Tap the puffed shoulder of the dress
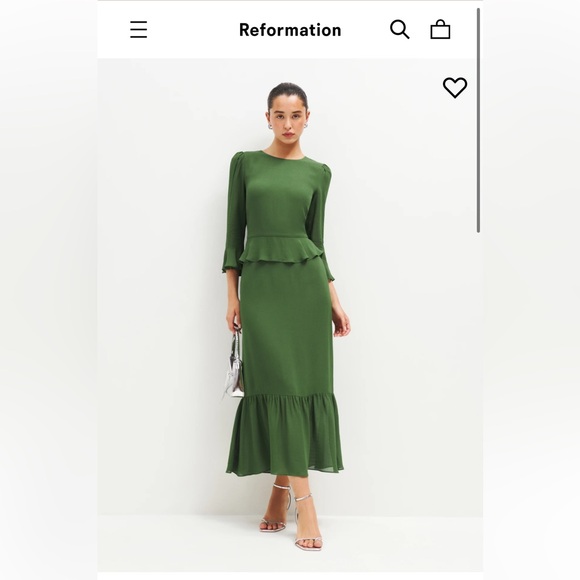The image size is (580, 580). pos(238,161)
